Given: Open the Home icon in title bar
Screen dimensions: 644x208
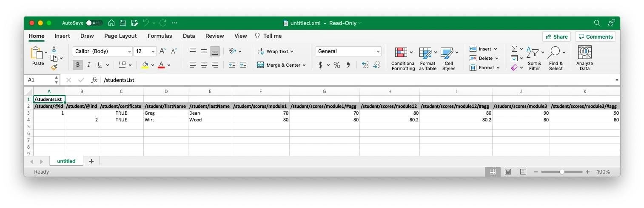Looking at the screenshot, I should [111, 23].
